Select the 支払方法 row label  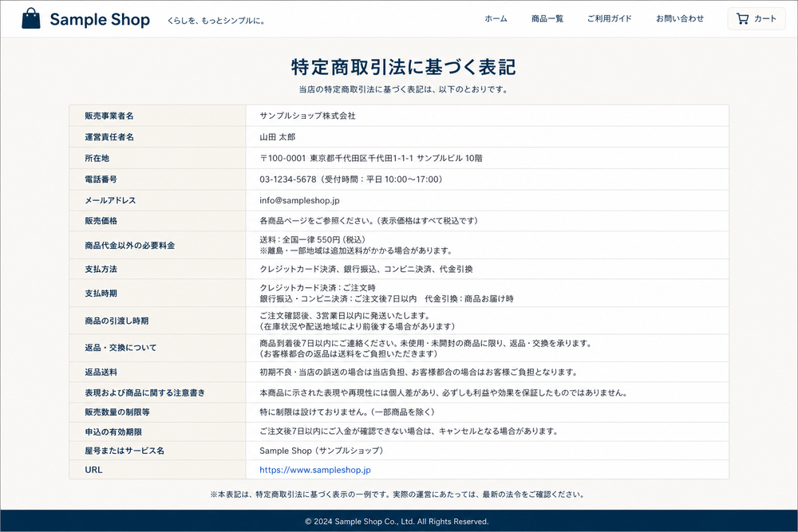[x=101, y=269]
